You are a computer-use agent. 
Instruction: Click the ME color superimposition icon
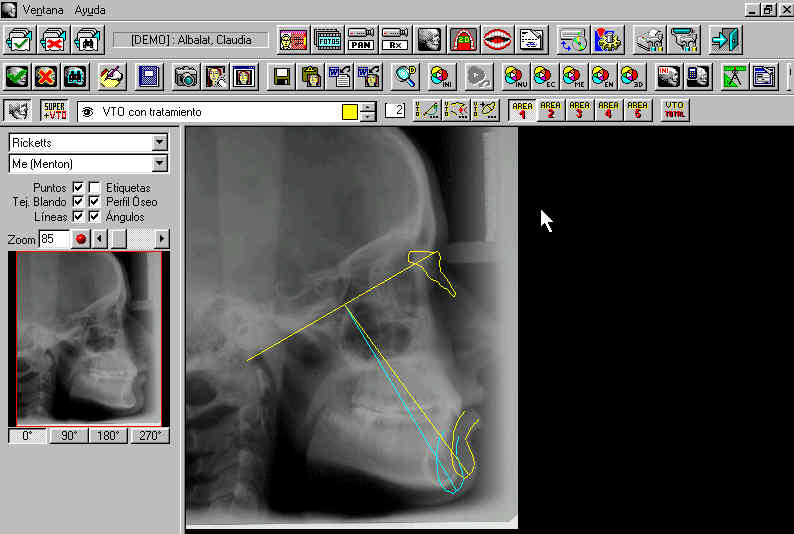573,76
